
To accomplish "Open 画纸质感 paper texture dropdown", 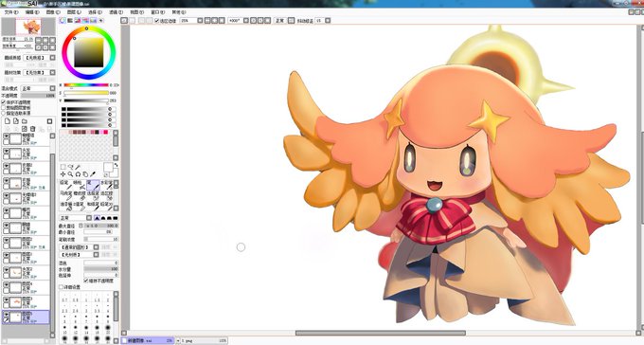I will [53, 58].
